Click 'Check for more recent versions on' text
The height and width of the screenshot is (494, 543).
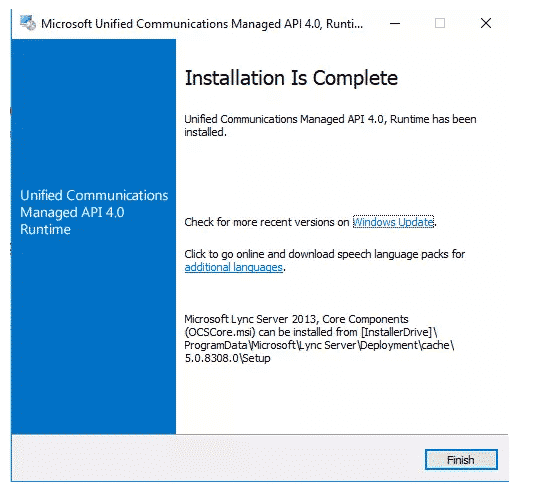coord(267,222)
